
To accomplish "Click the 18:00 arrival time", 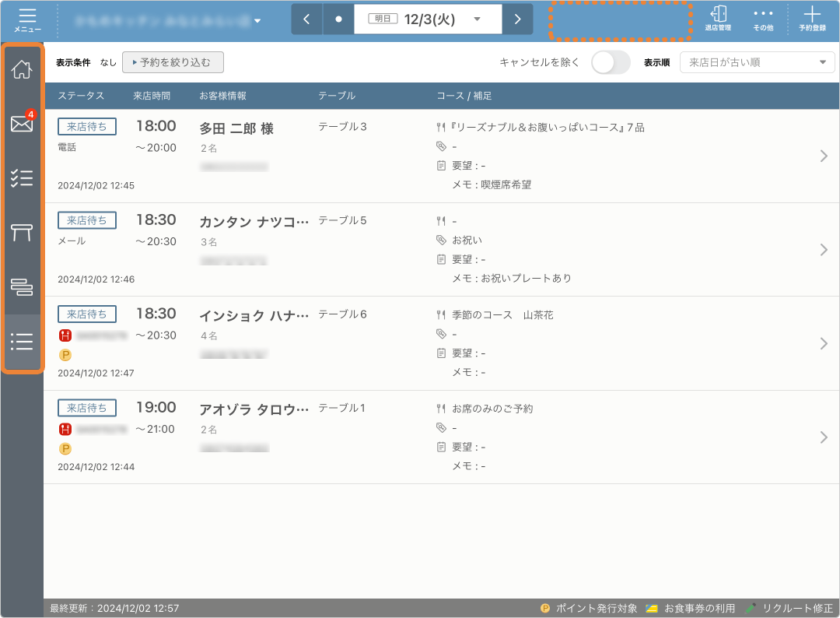I will [156, 126].
